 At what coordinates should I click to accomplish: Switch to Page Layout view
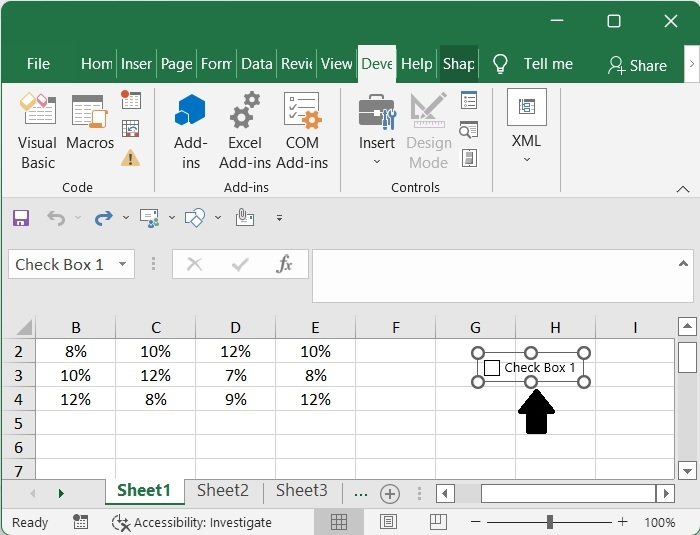388,522
